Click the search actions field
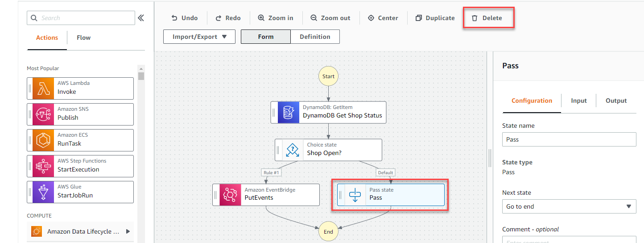The height and width of the screenshot is (243, 644). [81, 18]
